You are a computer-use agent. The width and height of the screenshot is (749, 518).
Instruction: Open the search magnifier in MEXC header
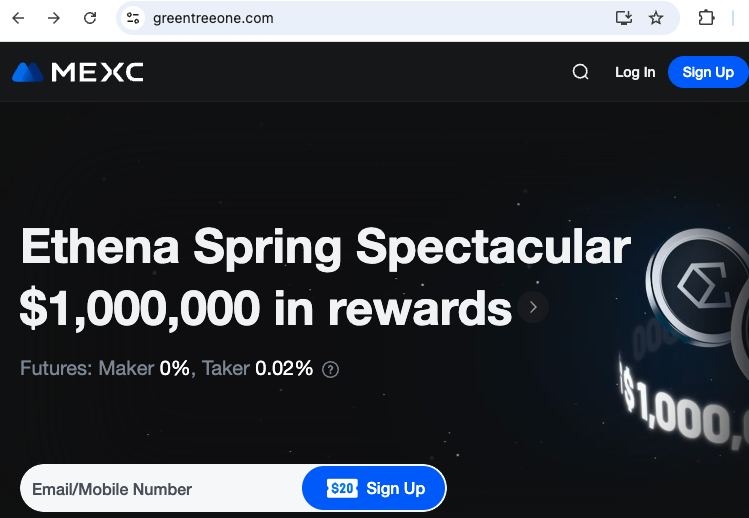tap(581, 72)
